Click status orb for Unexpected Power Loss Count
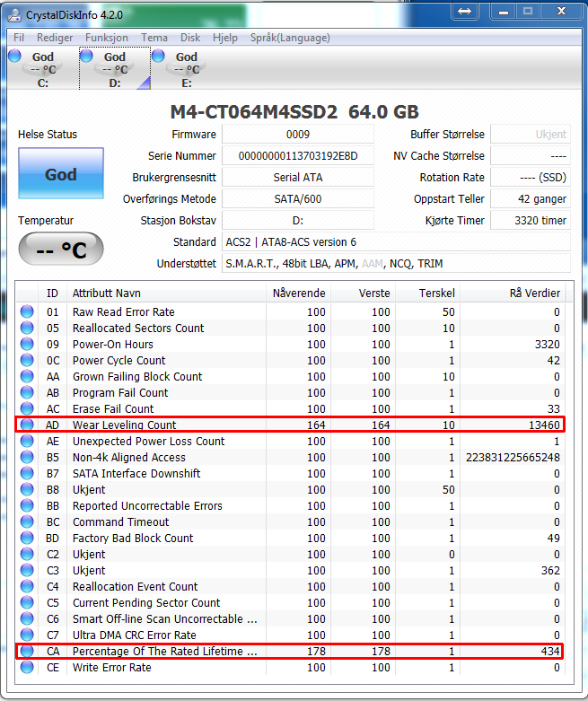Screen dimensions: 588x701 coord(27,441)
